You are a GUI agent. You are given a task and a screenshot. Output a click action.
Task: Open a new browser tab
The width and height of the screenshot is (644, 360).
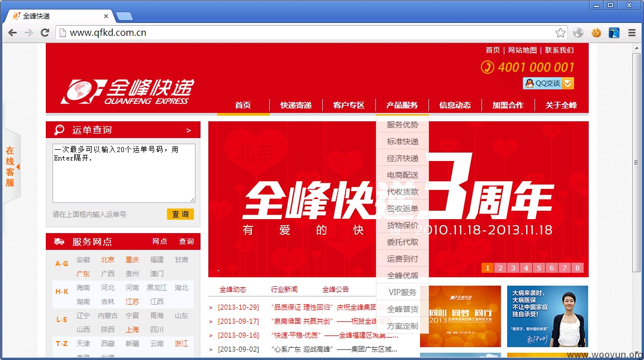click(x=125, y=16)
